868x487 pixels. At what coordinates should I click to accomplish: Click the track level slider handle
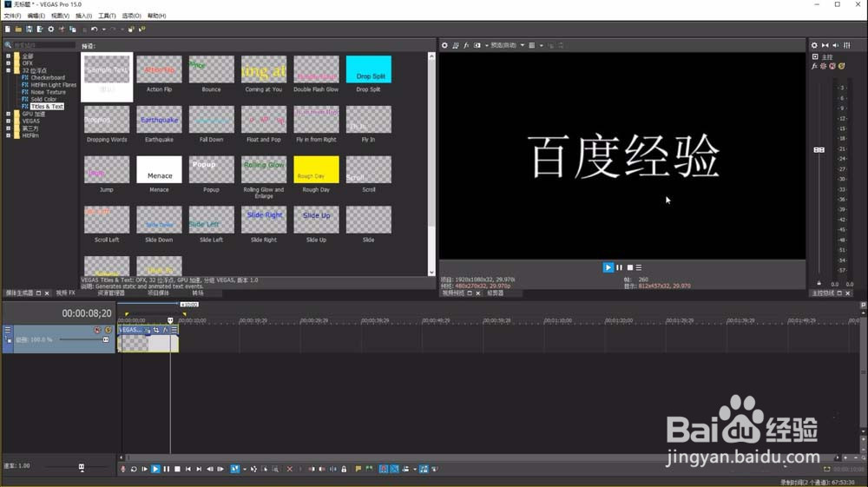(x=106, y=339)
